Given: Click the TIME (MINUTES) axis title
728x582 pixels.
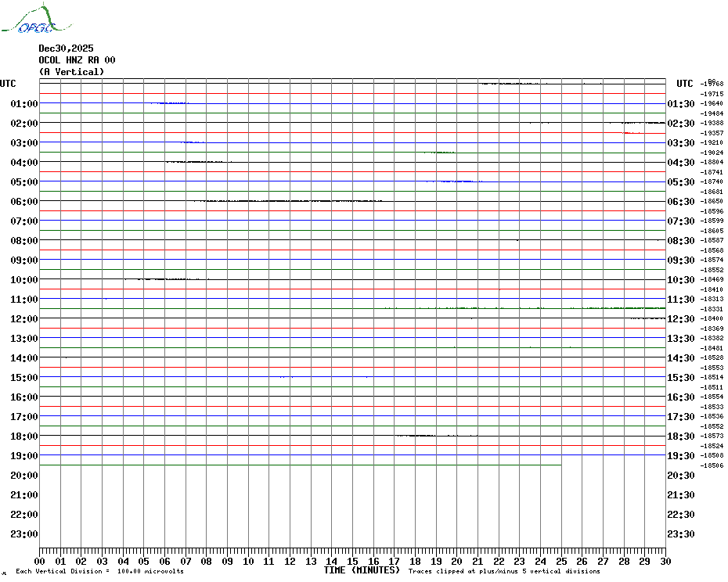Looking at the screenshot, I should (362, 570).
